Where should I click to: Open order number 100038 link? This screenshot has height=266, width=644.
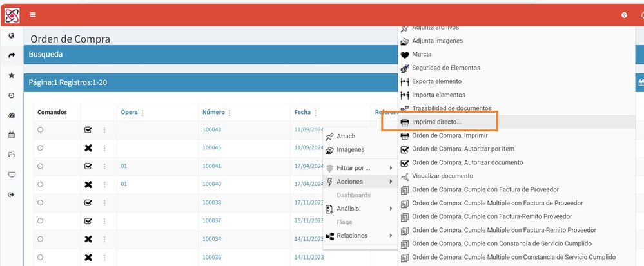[x=211, y=202]
